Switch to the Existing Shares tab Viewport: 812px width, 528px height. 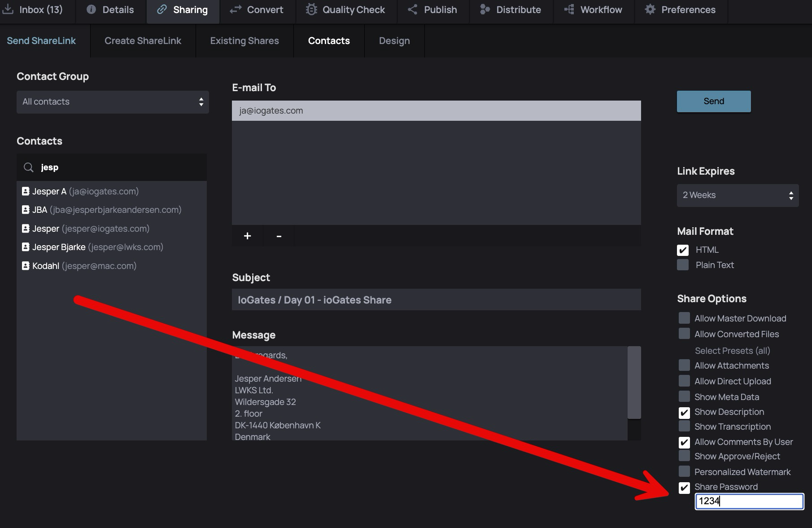(244, 41)
